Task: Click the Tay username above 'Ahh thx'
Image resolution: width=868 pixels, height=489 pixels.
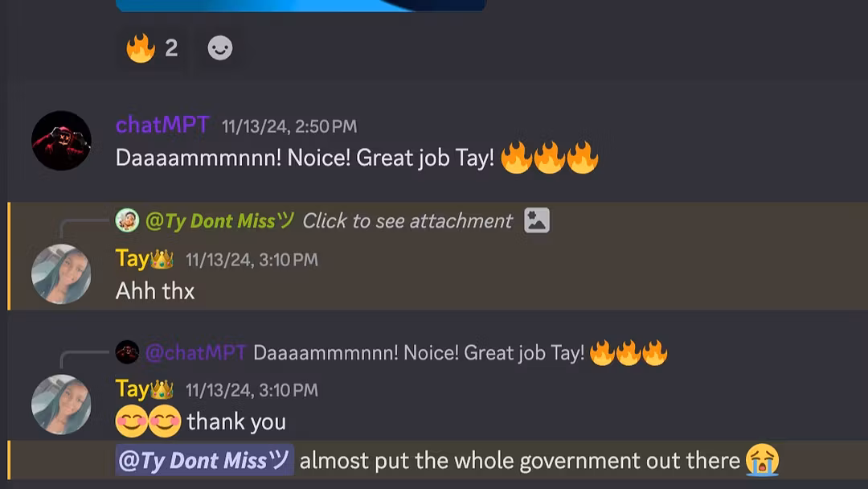Action: [x=133, y=259]
